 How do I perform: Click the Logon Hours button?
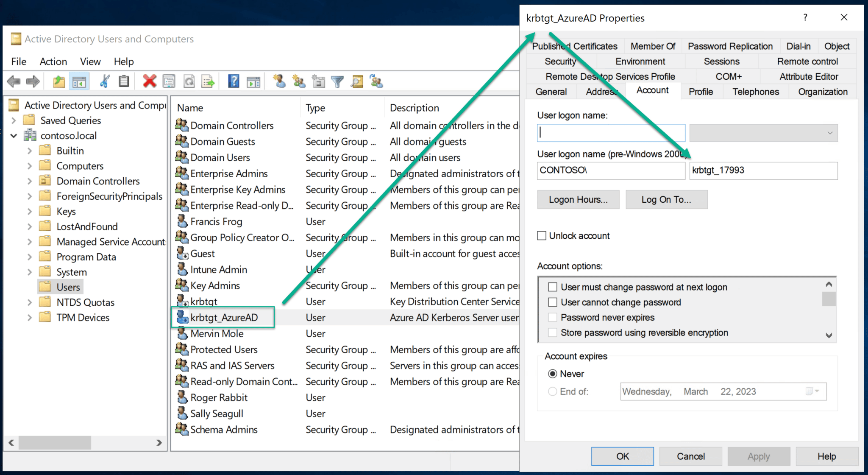(x=578, y=199)
